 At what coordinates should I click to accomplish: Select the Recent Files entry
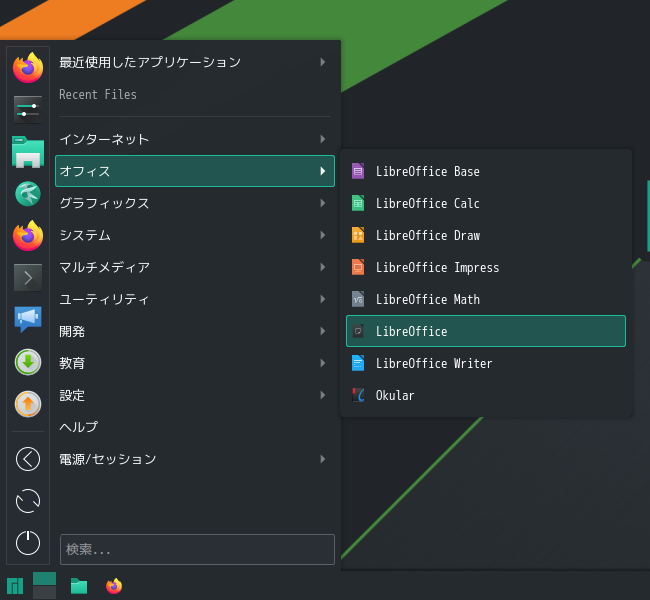click(x=195, y=95)
